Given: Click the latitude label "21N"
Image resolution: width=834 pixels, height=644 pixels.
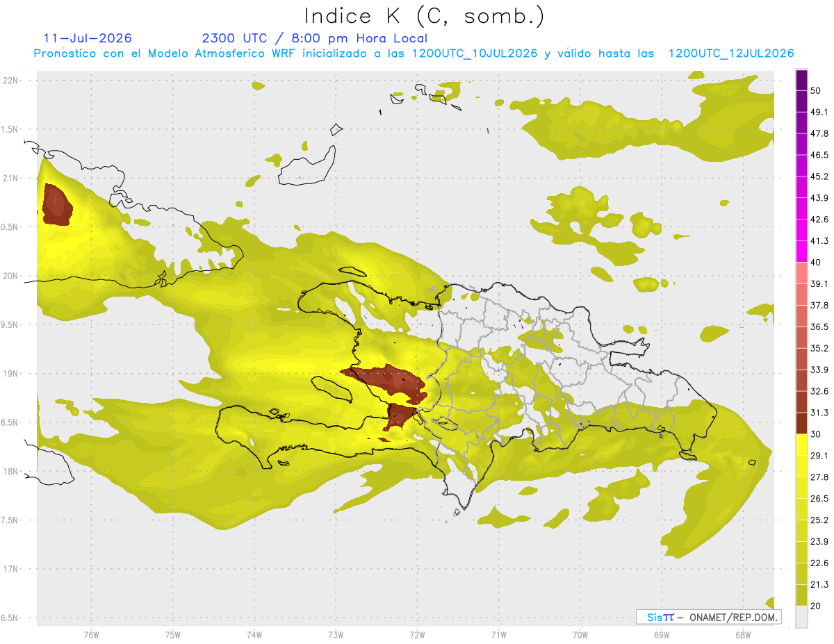Looking at the screenshot, I should coord(10,179).
